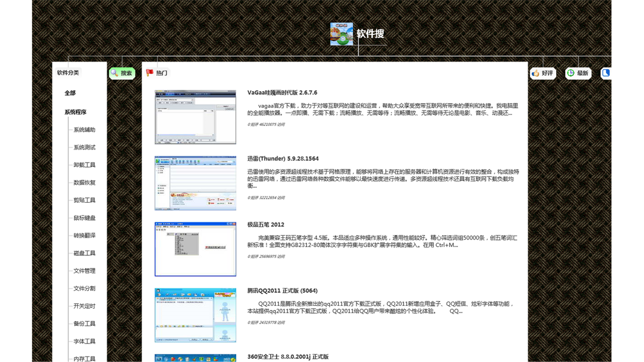Open the 文件管理 subcategory
This screenshot has width=644, height=362.
(x=85, y=271)
